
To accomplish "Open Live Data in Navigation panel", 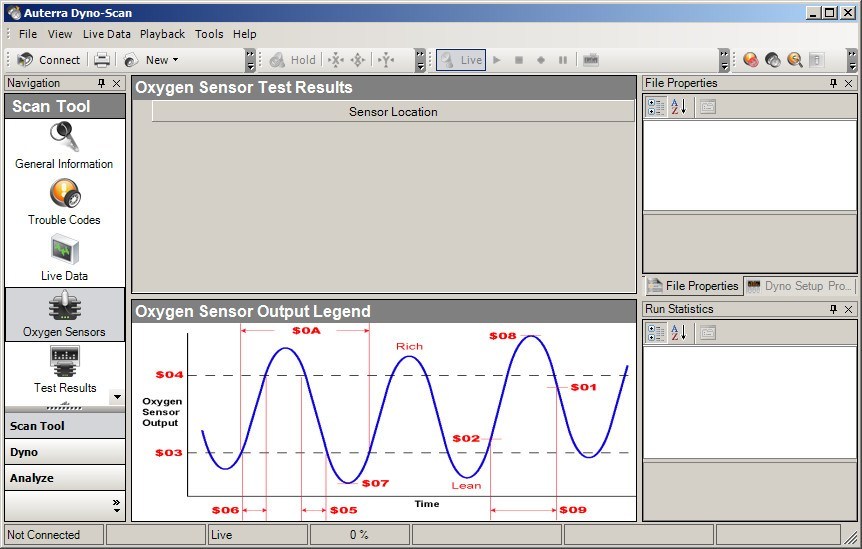I will pos(64,258).
